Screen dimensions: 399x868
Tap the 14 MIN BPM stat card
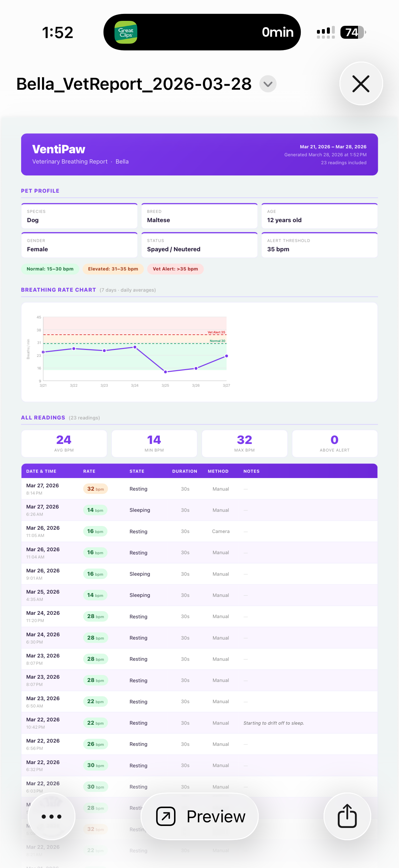(x=154, y=444)
